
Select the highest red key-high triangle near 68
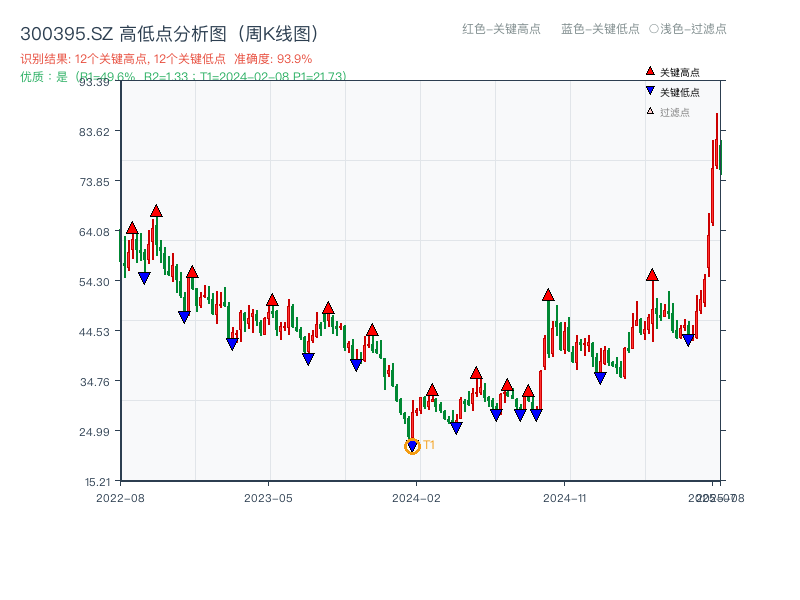(x=156, y=211)
